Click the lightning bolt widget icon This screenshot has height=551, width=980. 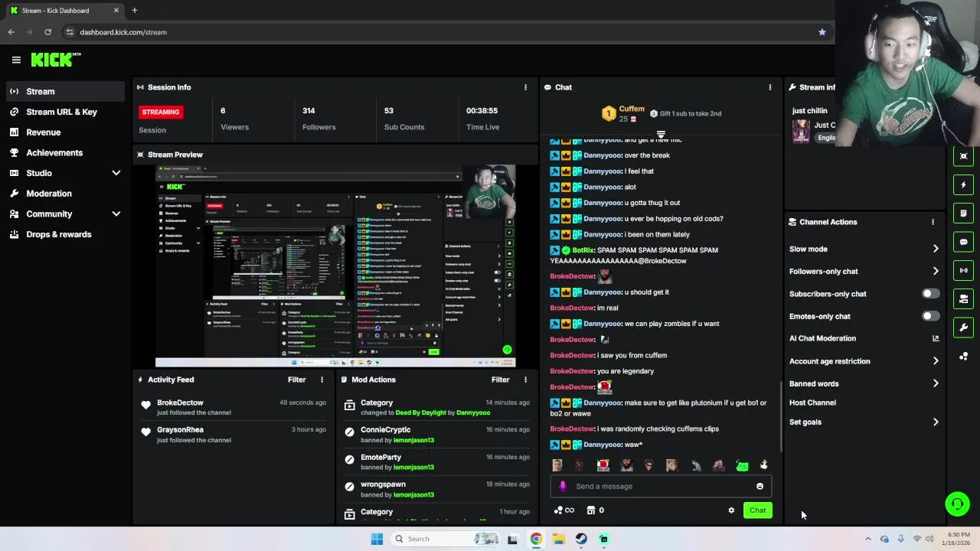pos(963,184)
